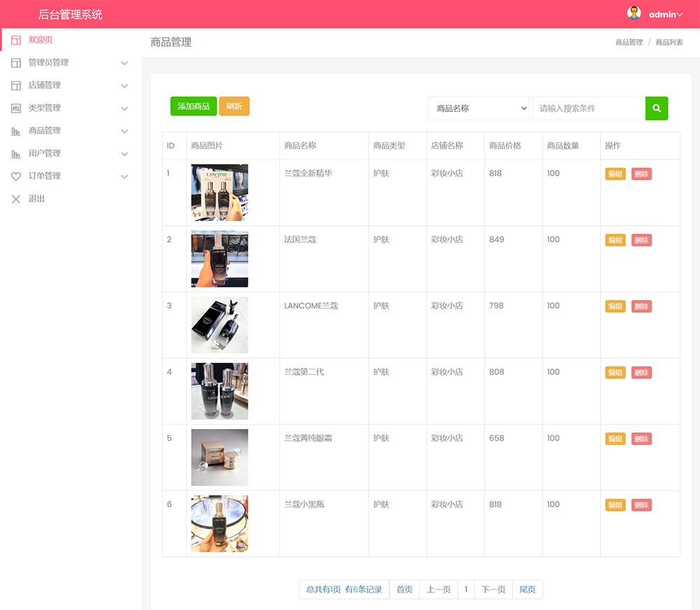Screen dimensions: 700x610
Task: Edit the LANCOME兰蔻 product
Action: (615, 306)
